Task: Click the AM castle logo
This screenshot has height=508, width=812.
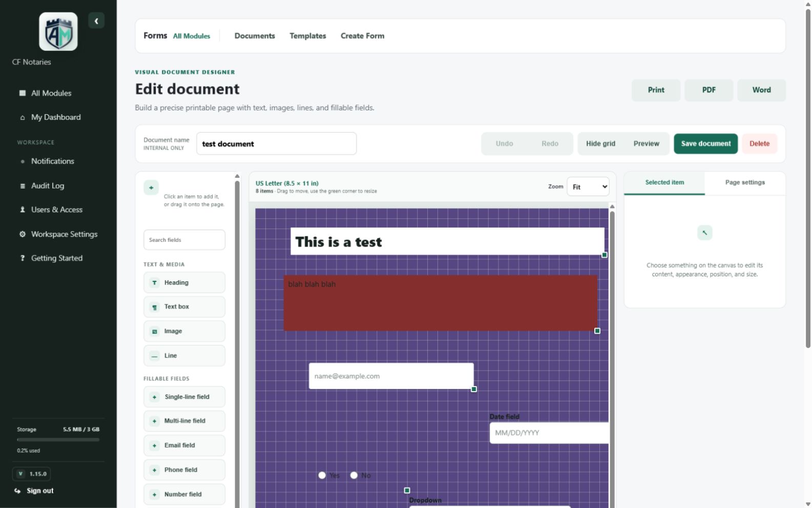Action: tap(58, 32)
